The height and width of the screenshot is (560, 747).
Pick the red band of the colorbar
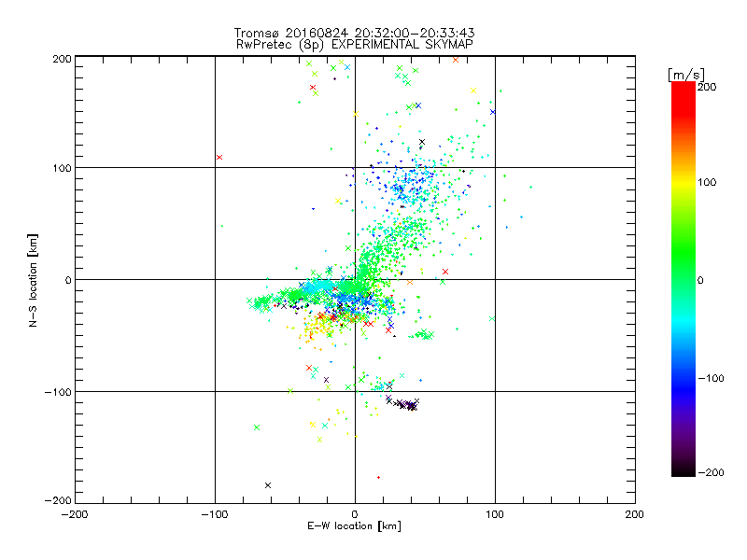(x=684, y=98)
